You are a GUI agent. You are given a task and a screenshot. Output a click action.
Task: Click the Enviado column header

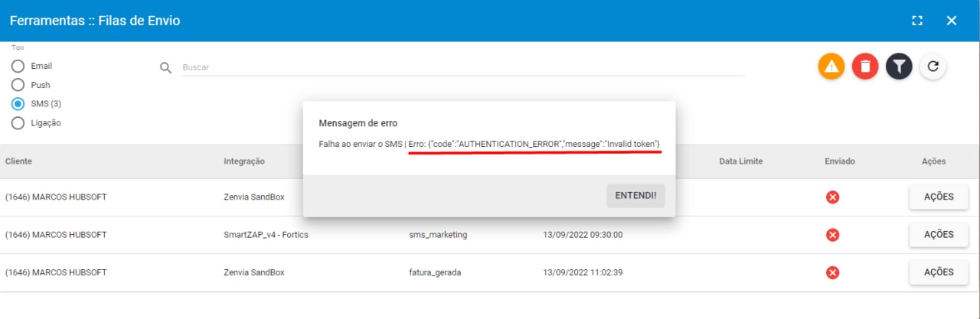tap(840, 161)
